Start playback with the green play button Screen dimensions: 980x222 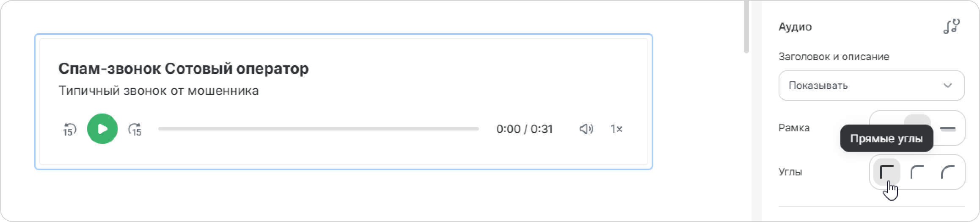[102, 129]
